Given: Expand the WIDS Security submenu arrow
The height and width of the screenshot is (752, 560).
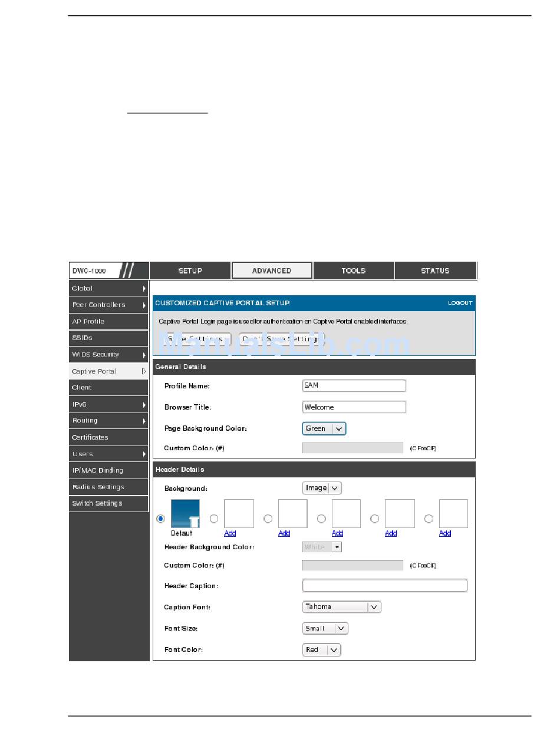Looking at the screenshot, I should 144,355.
